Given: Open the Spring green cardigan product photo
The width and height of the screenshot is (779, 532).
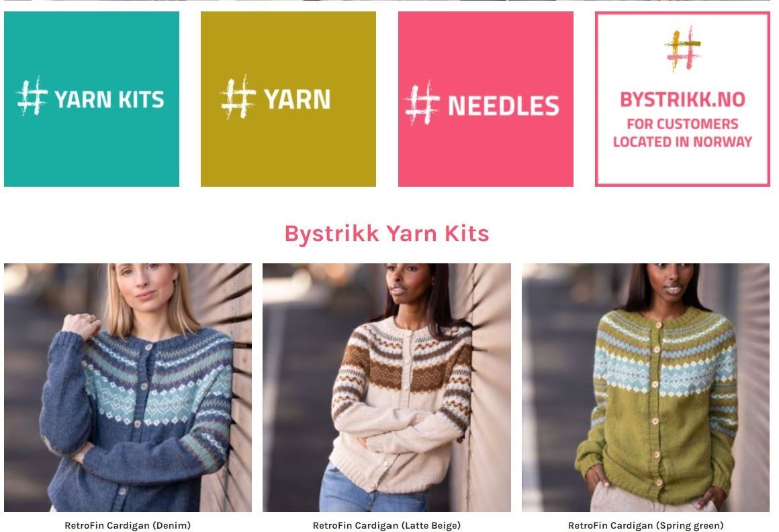Looking at the screenshot, I should [x=645, y=388].
